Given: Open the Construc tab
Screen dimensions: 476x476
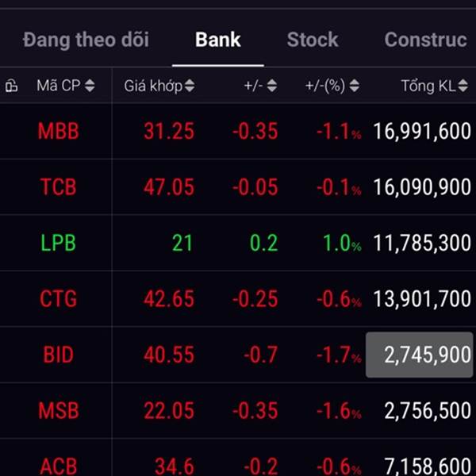Looking at the screenshot, I should pyautogui.click(x=425, y=40).
